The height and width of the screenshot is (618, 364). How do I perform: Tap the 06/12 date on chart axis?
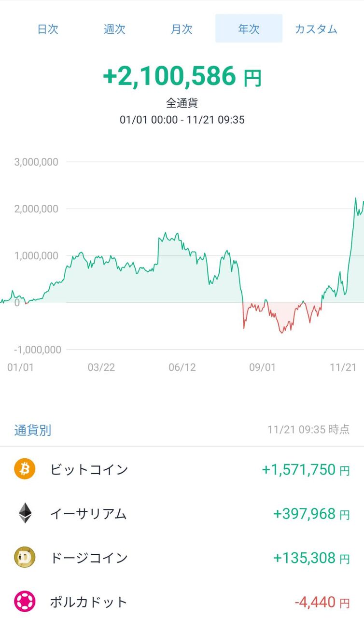[x=182, y=367]
